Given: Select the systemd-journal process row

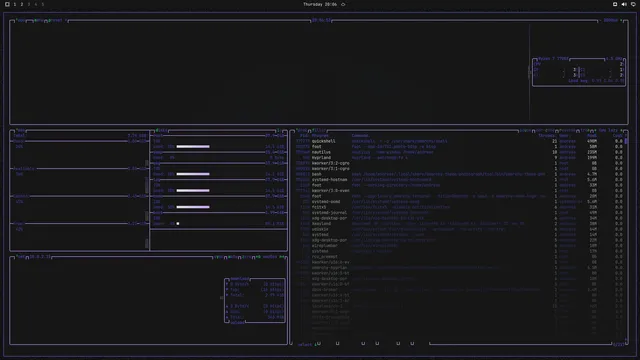Looking at the screenshot, I should [x=459, y=213].
